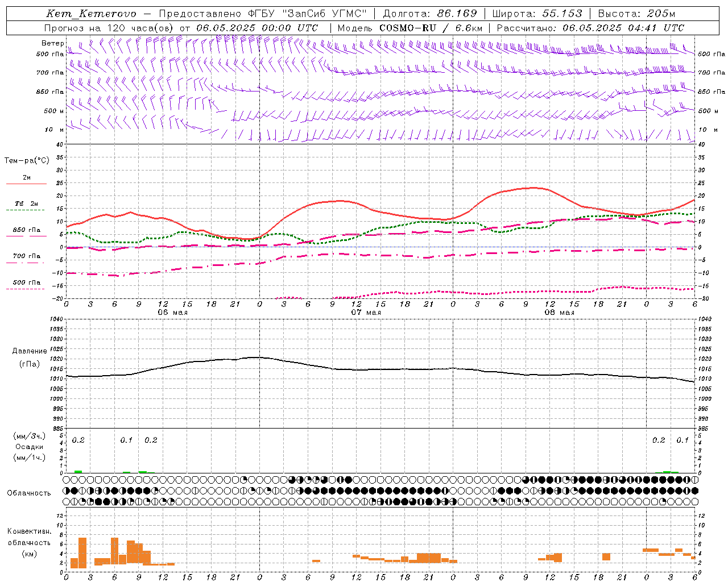Click the (мм/1ч.) precipitation unit label
This screenshot has height=582, width=728.
pyautogui.click(x=30, y=458)
